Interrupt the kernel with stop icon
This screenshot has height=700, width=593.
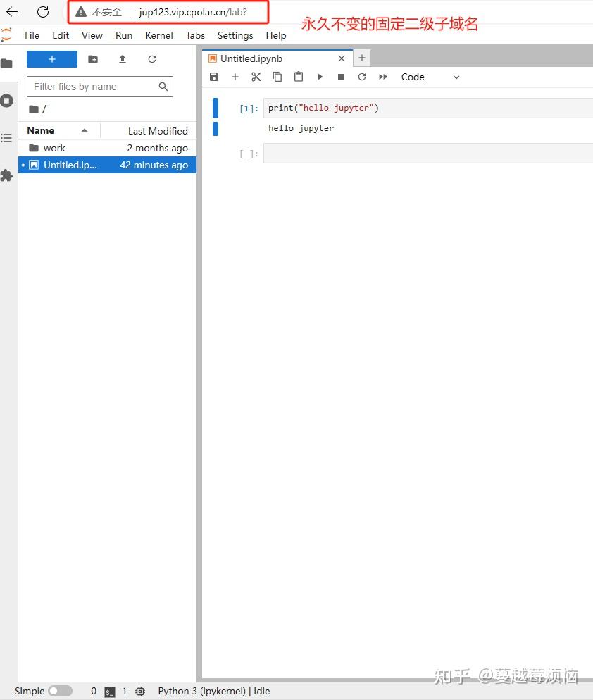341,77
